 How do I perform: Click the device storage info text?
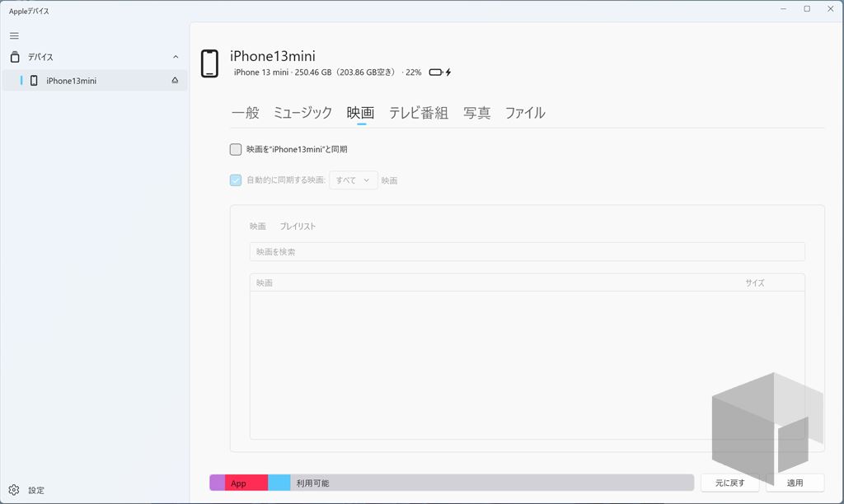click(x=328, y=72)
